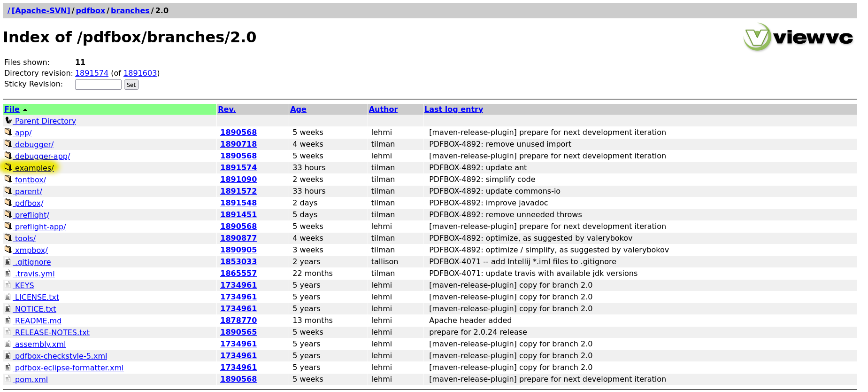Screen dimensions: 868x392
Task: Click the folder icon beside fontbox/
Action: [8, 179]
